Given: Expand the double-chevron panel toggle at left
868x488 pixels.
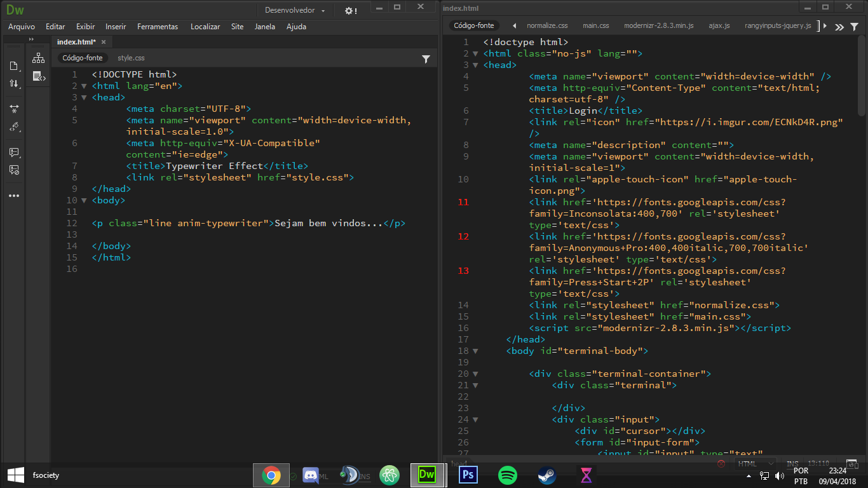Looking at the screenshot, I should pos(31,39).
